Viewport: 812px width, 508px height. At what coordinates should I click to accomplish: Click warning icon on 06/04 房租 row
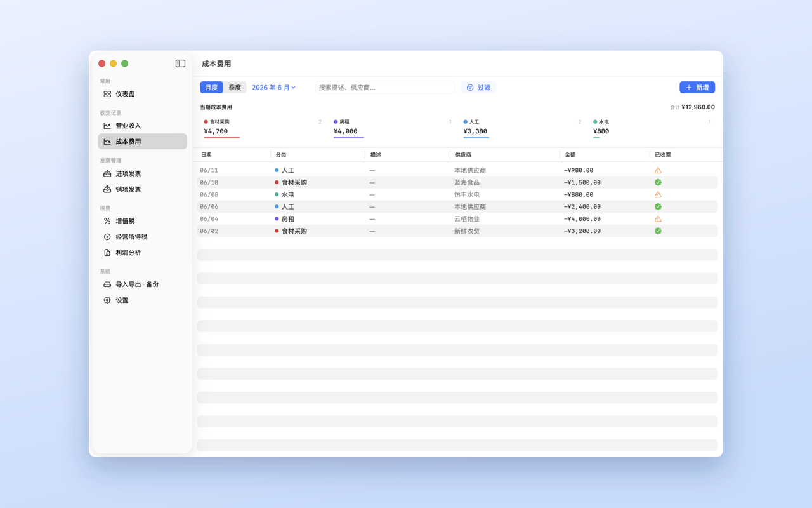[x=658, y=218]
